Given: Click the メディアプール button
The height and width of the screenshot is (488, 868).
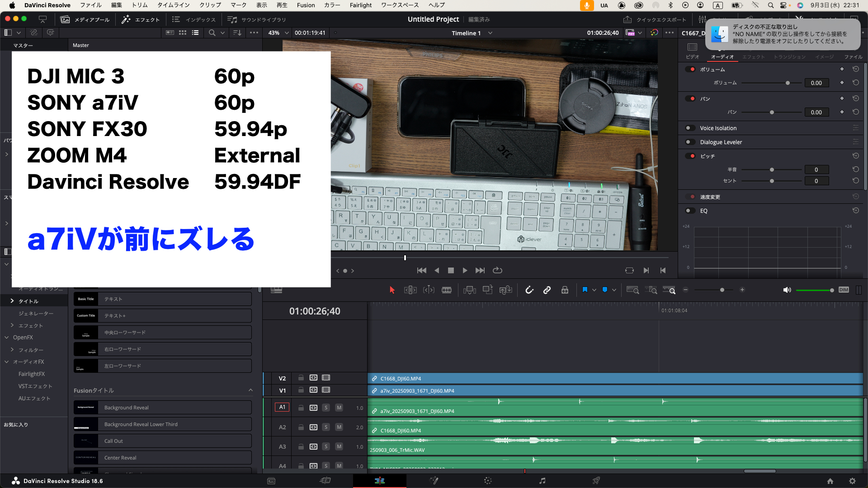Looking at the screenshot, I should [85, 19].
